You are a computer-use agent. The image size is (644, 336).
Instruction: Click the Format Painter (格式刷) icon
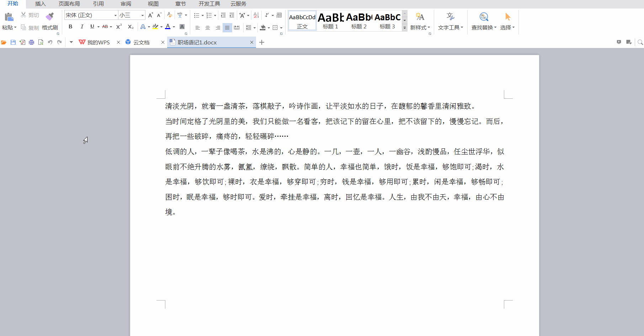point(50,16)
